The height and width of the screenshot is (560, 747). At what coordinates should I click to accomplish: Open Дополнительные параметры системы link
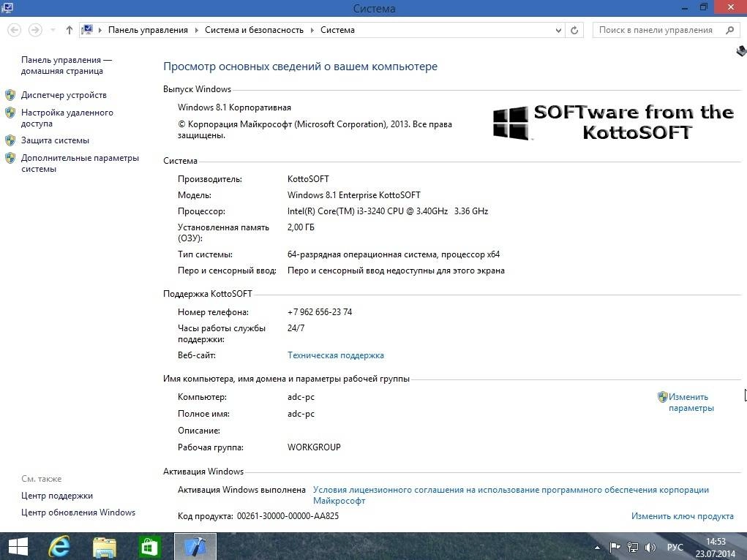(x=80, y=163)
